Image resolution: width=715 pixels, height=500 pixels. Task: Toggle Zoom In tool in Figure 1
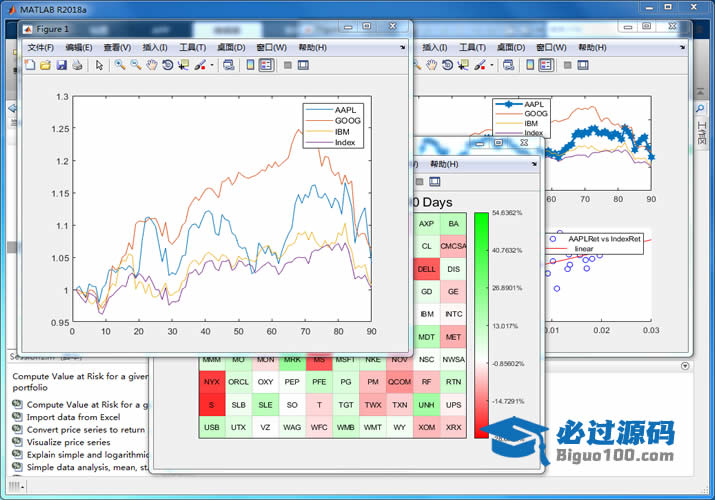pyautogui.click(x=120, y=65)
